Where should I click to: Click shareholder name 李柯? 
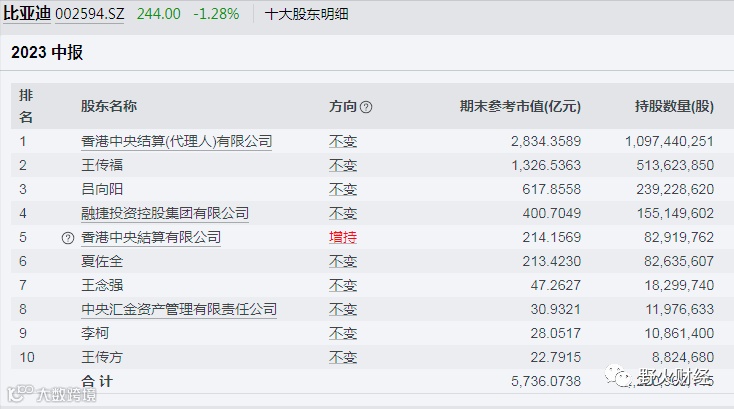[x=95, y=333]
